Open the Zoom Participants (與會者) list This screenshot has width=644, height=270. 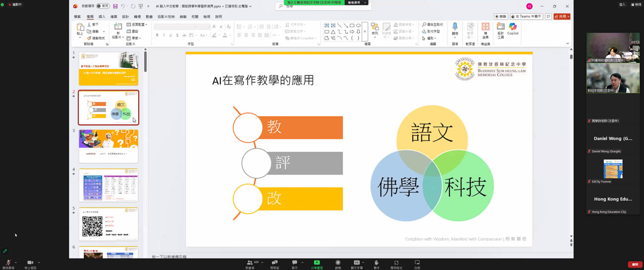(x=250, y=263)
